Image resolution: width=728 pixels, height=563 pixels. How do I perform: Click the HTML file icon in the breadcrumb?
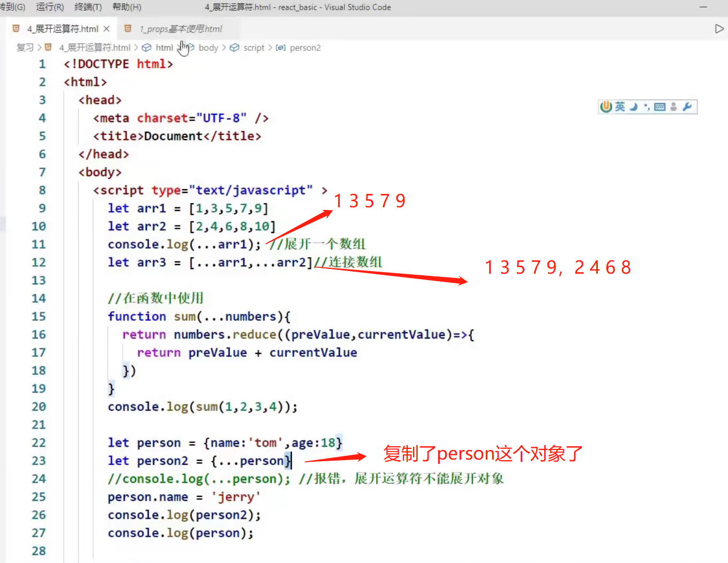click(48, 47)
